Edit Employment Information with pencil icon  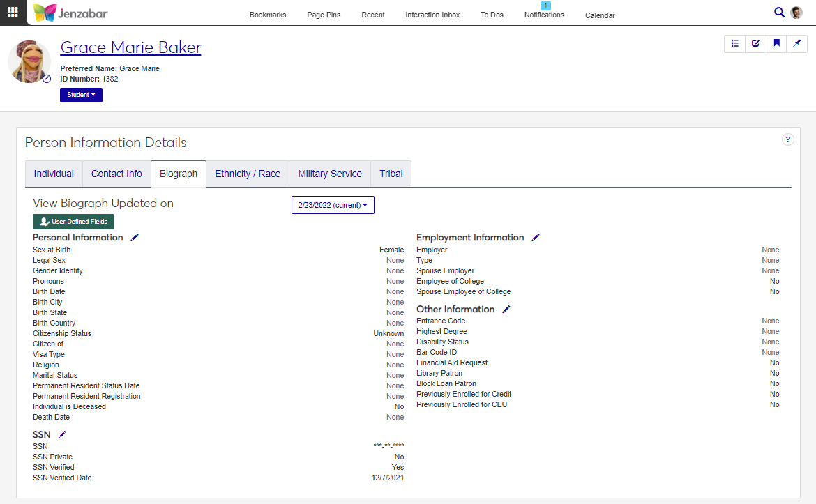tap(536, 238)
